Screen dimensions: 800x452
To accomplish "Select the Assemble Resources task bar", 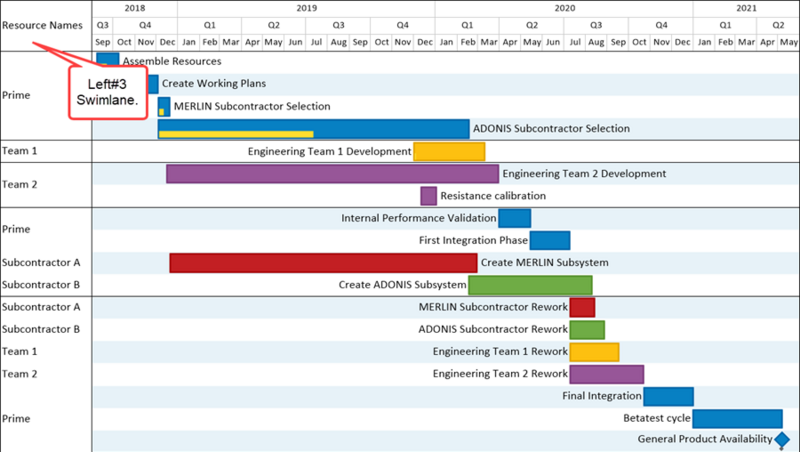I will coord(108,60).
